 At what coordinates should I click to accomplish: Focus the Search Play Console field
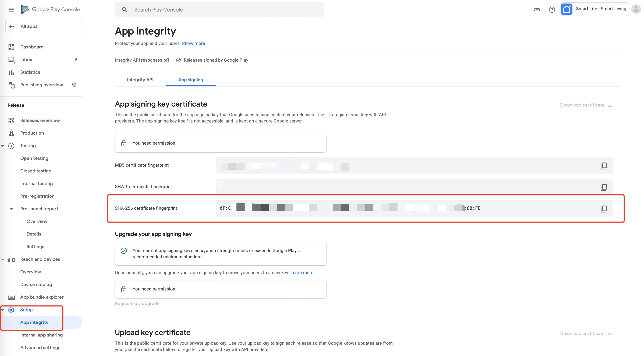point(220,9)
